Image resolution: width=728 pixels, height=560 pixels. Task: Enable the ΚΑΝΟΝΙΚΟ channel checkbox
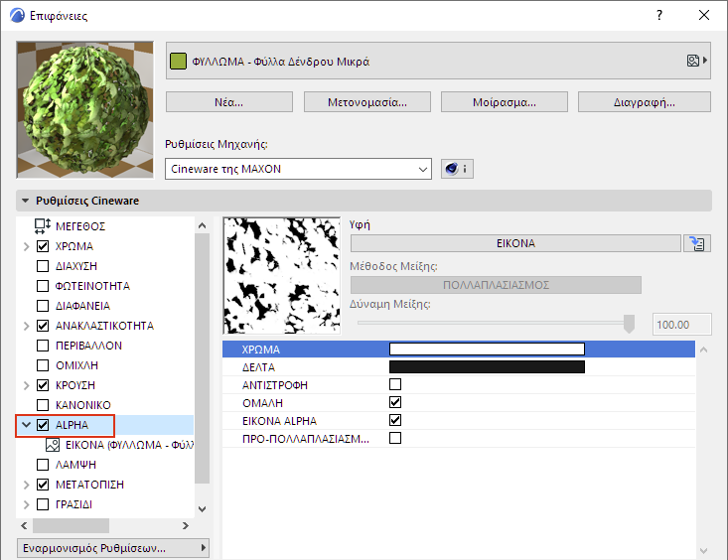tap(43, 405)
